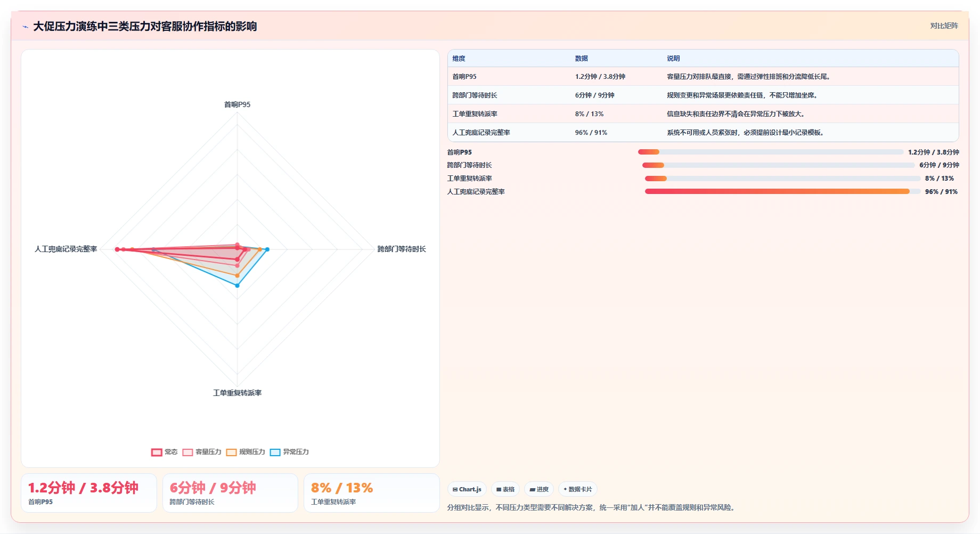Select the 跨部门等待时长 table row cell
Image resolution: width=980 pixels, height=534 pixels.
(x=509, y=95)
